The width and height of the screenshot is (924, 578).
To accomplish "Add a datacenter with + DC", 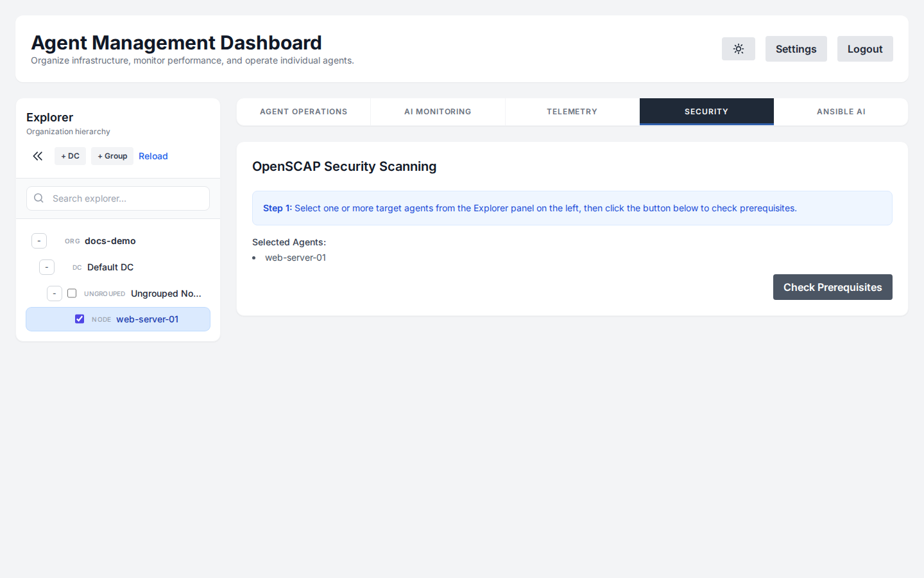I will click(x=70, y=156).
